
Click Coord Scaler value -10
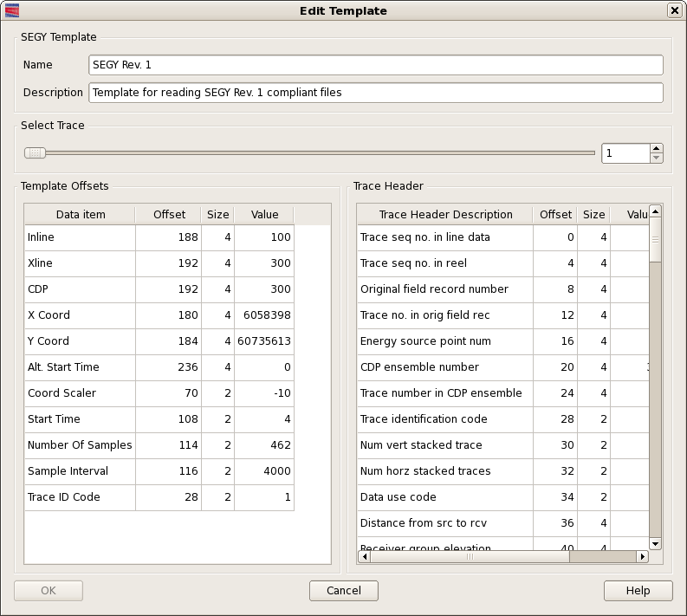[x=264, y=393]
